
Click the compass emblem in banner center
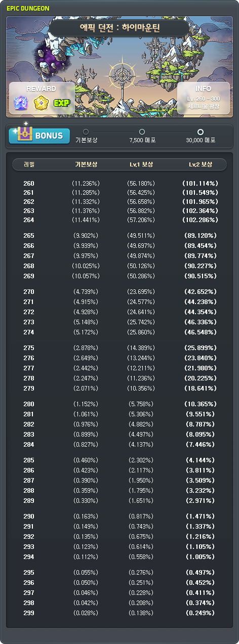(x=121, y=75)
